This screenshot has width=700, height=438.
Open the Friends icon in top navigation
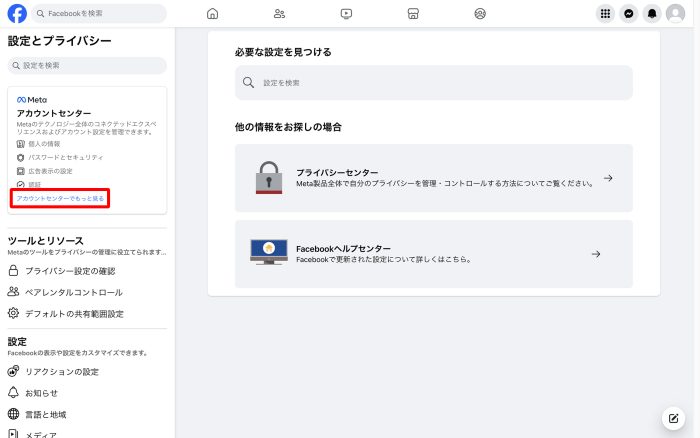pos(279,14)
